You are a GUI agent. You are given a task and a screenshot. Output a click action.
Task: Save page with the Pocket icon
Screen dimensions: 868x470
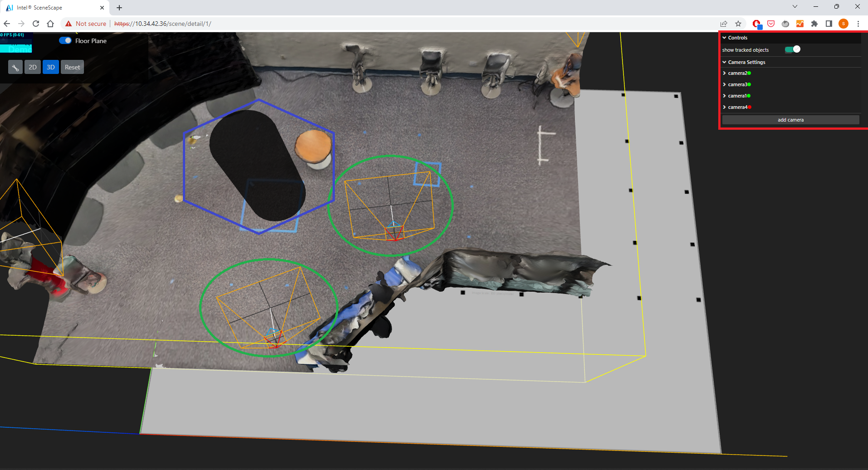pyautogui.click(x=771, y=24)
